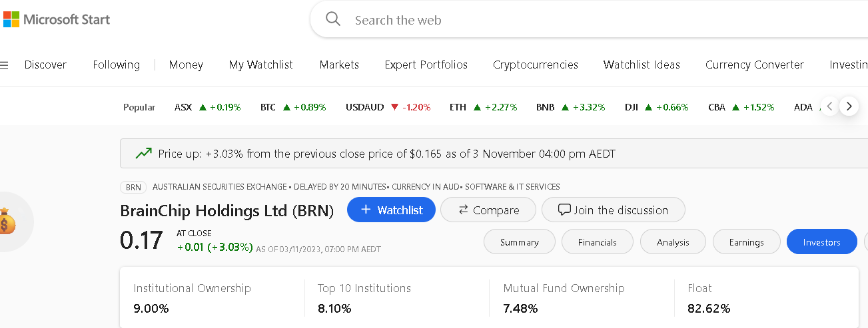Select the Analysis tab
Screen dimensions: 868x328
coord(673,242)
